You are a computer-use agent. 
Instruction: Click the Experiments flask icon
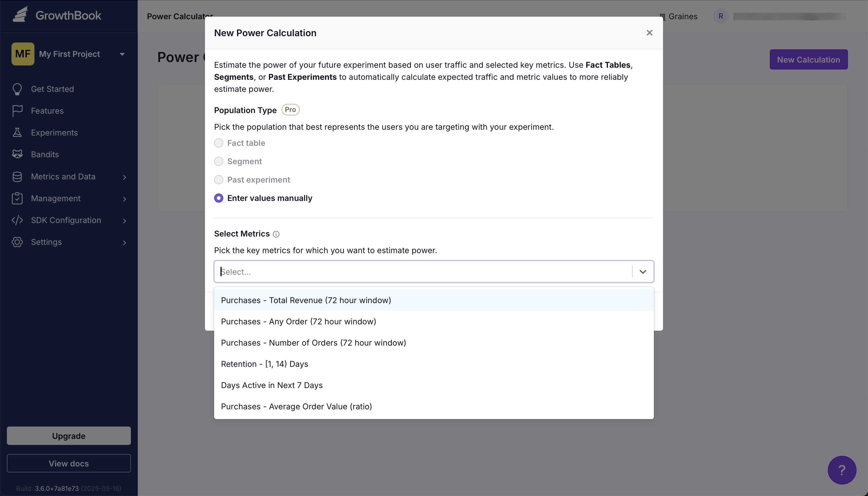coord(17,133)
